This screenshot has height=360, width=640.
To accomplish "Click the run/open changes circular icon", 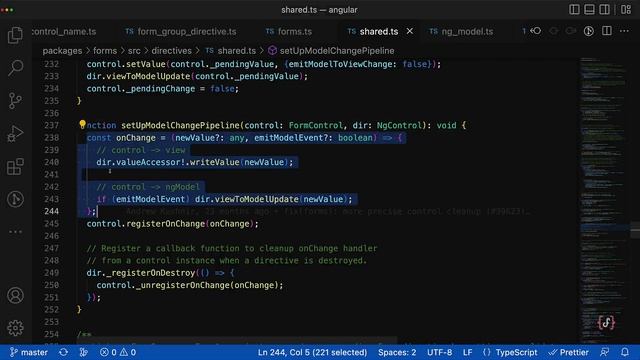I will (589, 31).
